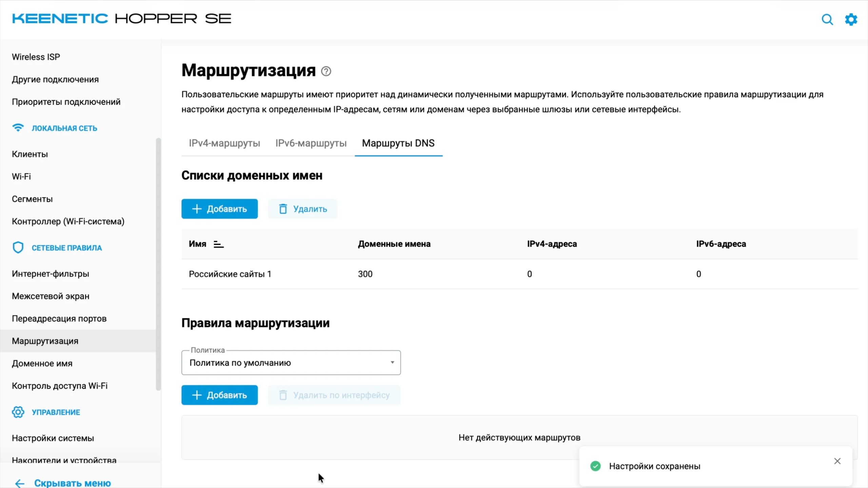868x488 pixels.
Task: Click the sidebar vertical scrollbar
Action: click(x=158, y=264)
